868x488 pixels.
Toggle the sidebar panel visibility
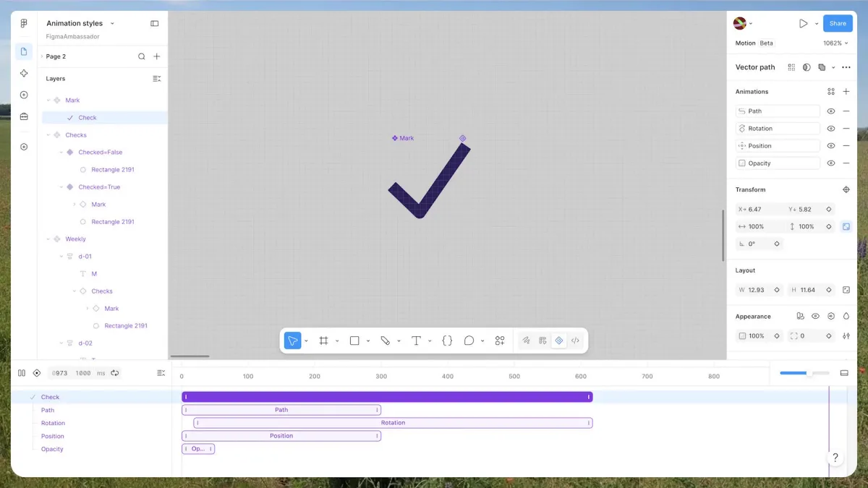(155, 23)
